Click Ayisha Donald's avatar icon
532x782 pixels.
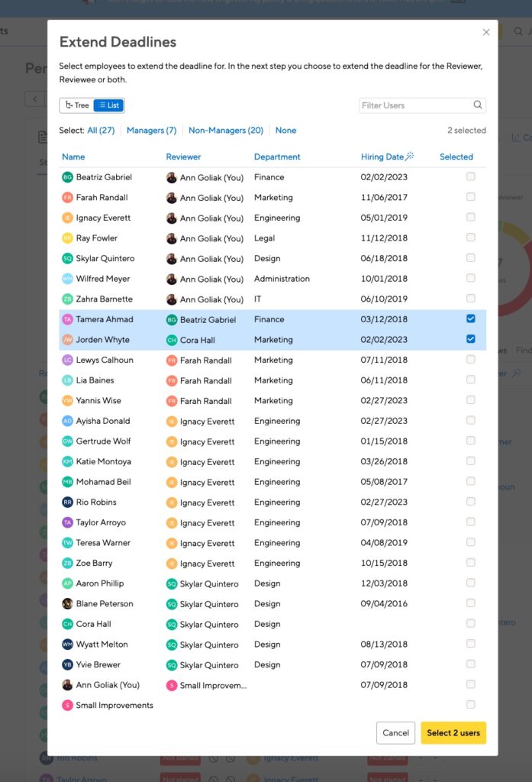tap(67, 421)
